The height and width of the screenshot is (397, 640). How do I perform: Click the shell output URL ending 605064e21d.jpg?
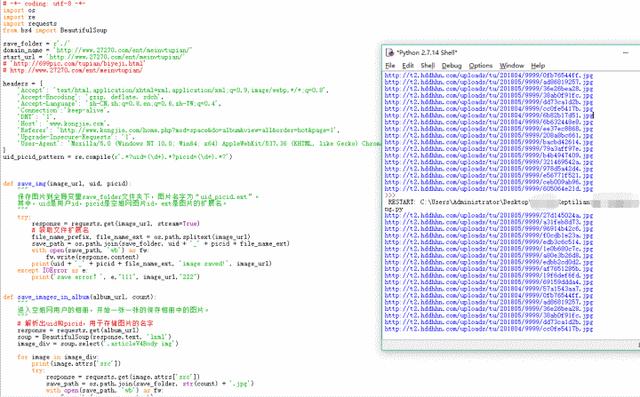(489, 189)
